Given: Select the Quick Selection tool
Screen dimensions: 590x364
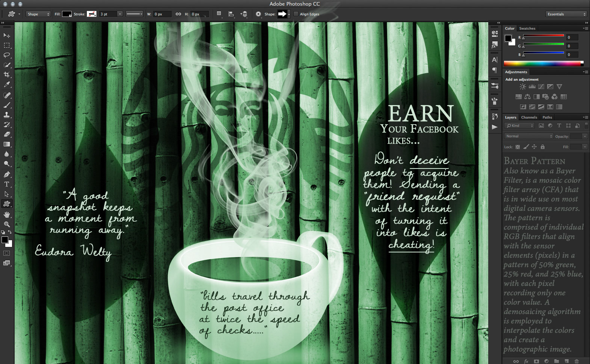Looking at the screenshot, I should pos(7,65).
